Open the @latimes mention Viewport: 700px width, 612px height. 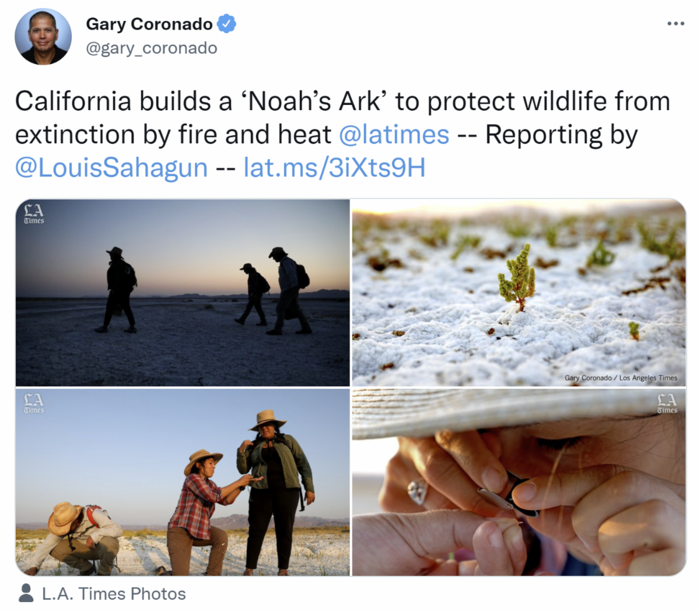pos(394,135)
